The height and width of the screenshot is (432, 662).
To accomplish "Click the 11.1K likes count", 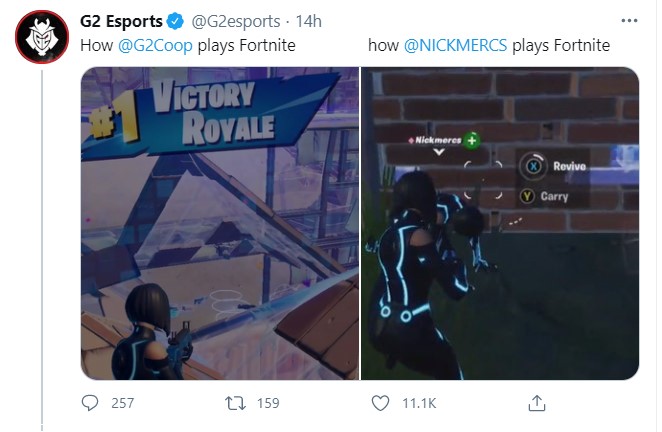I will 419,403.
